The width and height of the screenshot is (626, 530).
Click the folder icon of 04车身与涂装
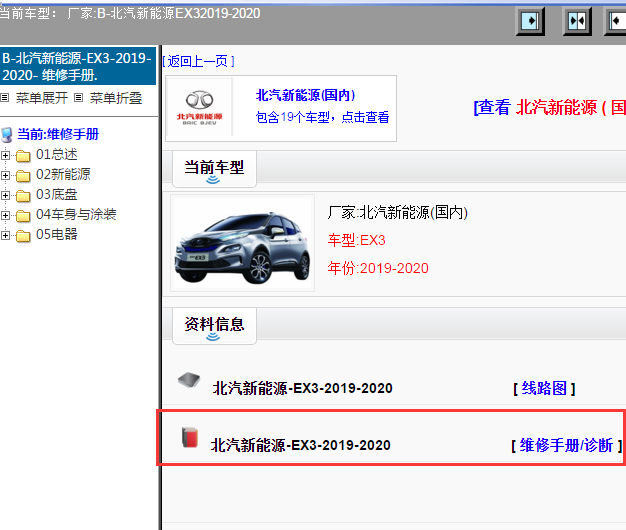point(23,216)
